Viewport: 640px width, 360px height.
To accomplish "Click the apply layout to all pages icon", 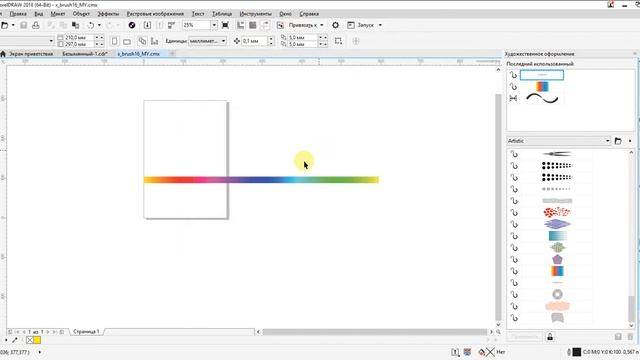I will click(x=142, y=41).
